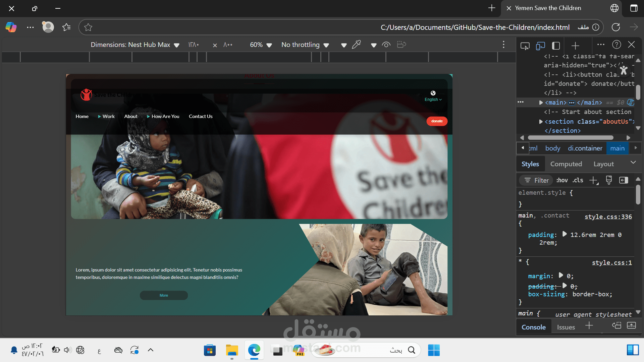This screenshot has width=644, height=362.
Task: Click the eyedropper icon in the device toolbar
Action: click(356, 45)
